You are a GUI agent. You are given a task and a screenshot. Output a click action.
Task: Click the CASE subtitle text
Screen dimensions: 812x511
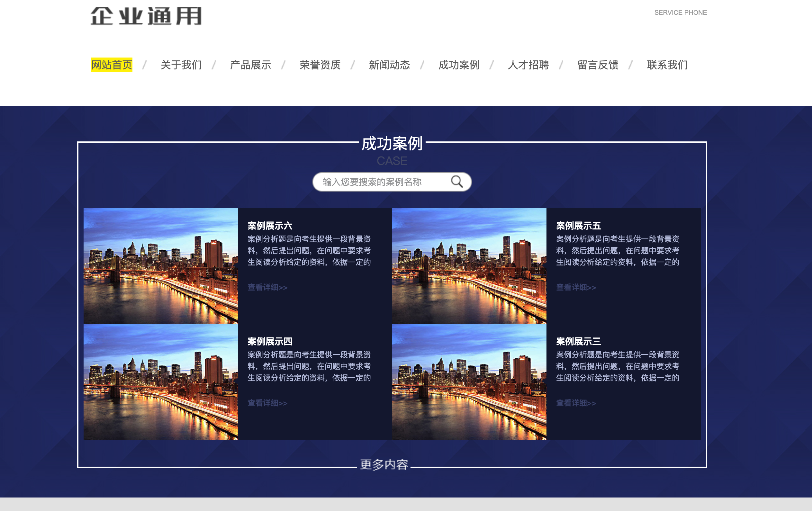click(392, 161)
